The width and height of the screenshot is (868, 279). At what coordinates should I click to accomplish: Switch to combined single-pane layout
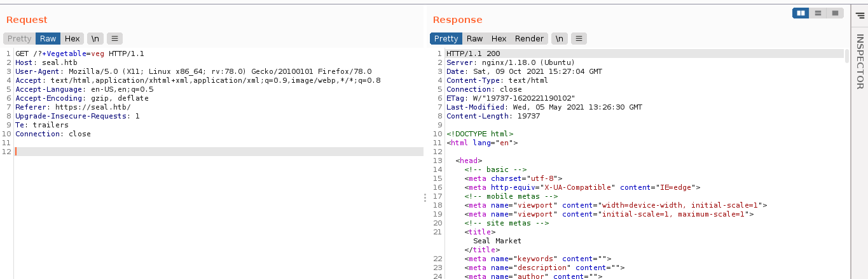[835, 13]
